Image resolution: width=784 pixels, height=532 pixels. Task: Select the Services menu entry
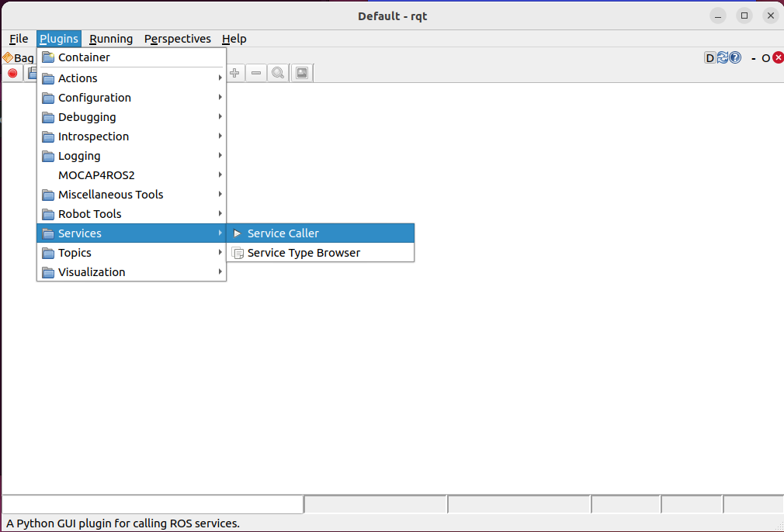coord(131,233)
